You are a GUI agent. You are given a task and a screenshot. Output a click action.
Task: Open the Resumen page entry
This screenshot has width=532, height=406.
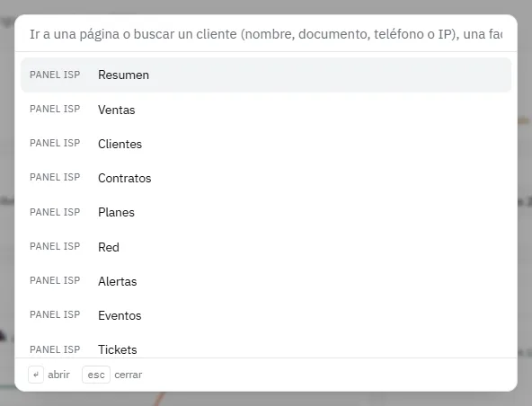(266, 75)
